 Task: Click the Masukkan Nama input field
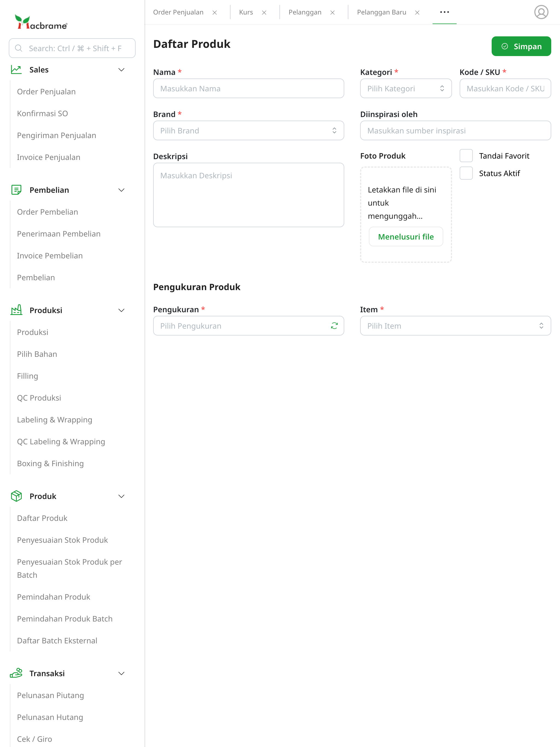248,89
